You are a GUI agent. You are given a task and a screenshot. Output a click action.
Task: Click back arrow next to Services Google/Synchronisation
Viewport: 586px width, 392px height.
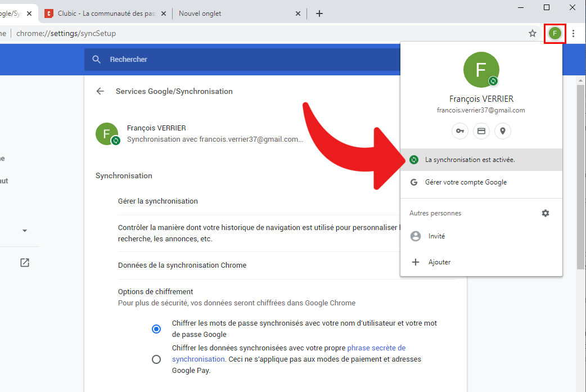pos(100,91)
